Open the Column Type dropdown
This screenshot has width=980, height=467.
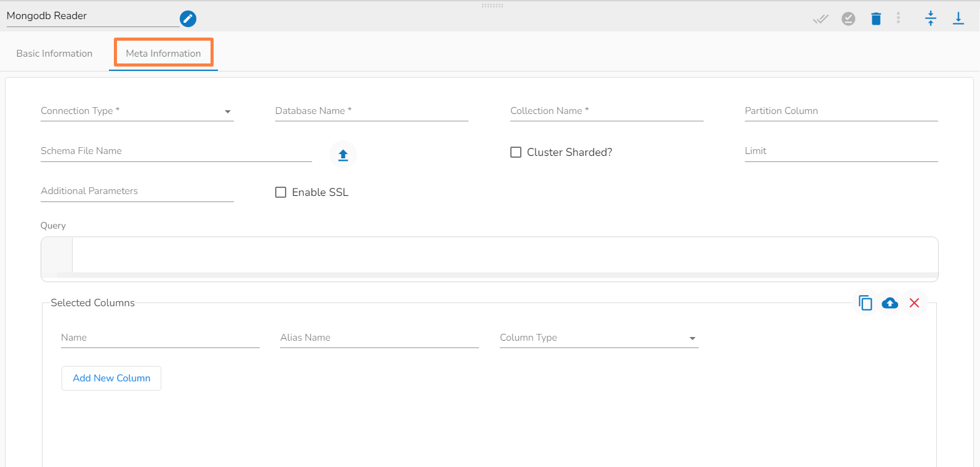[598, 338]
